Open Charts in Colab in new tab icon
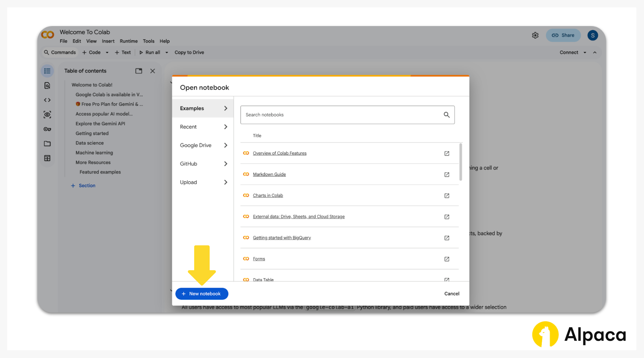644x358 pixels. click(x=446, y=196)
